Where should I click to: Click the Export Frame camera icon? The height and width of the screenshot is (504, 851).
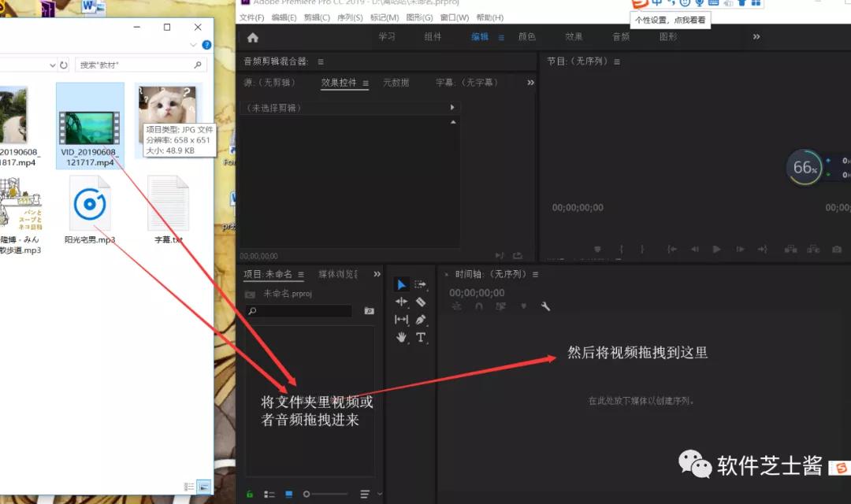point(836,249)
